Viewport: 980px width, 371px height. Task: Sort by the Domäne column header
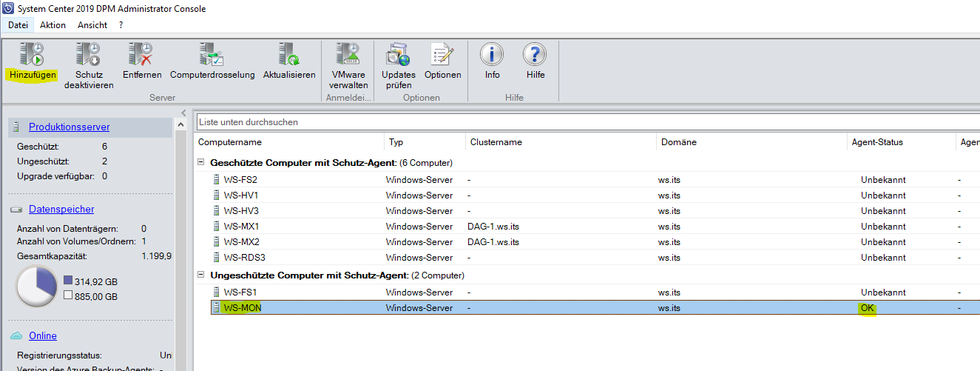point(679,142)
